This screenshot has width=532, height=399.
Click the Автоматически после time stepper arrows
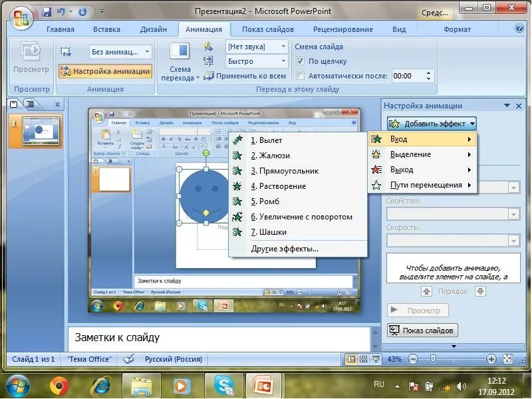pyautogui.click(x=428, y=76)
